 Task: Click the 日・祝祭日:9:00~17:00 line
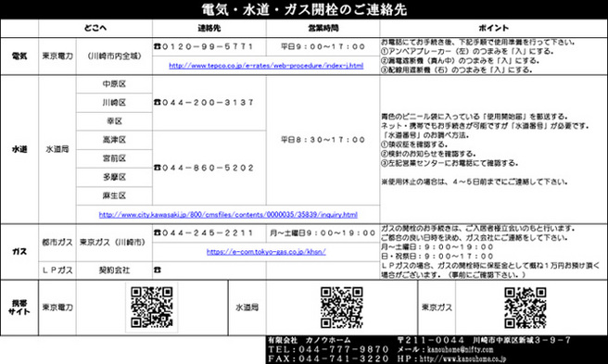coord(437,256)
